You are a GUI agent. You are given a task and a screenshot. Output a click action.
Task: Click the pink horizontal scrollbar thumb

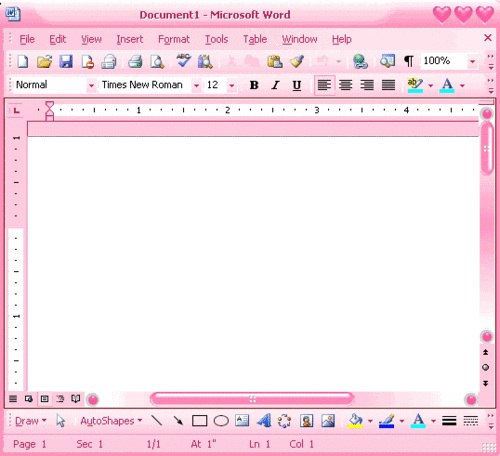(x=252, y=399)
